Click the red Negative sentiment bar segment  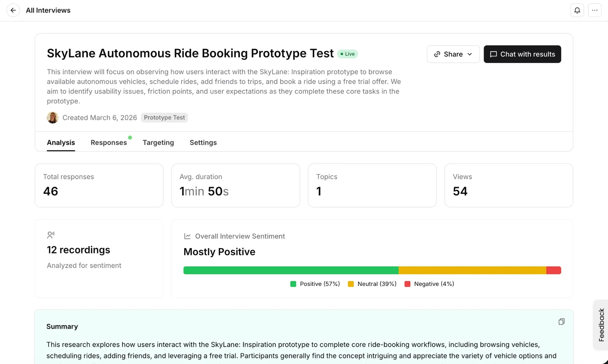click(x=554, y=270)
